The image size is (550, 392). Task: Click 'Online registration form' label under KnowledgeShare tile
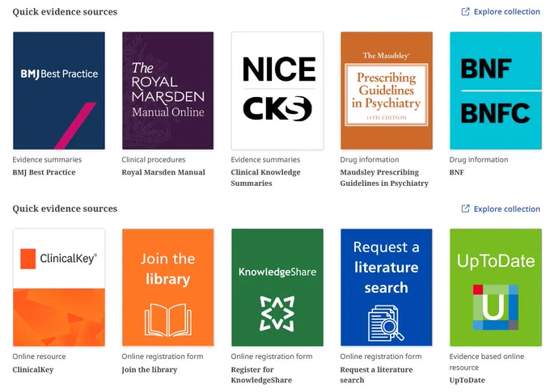[x=272, y=356]
